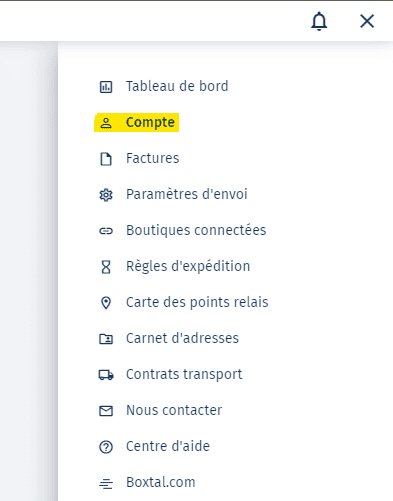Open Carnet d'adresses address book
This screenshot has height=501, width=393.
(x=182, y=338)
